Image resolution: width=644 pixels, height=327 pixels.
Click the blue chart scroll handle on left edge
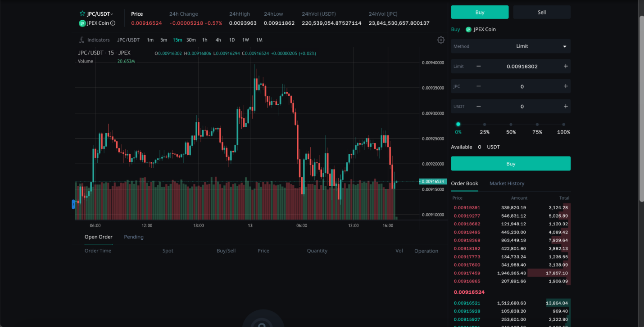73,204
